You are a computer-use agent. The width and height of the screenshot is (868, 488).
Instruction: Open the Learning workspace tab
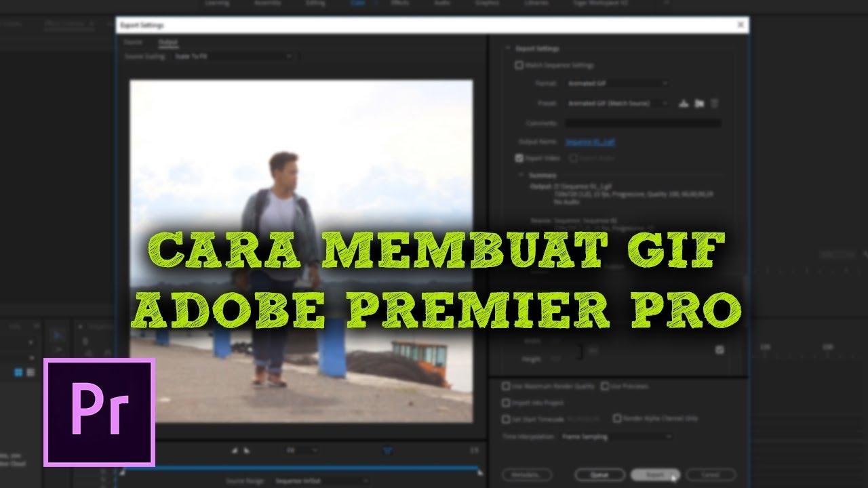(x=217, y=3)
